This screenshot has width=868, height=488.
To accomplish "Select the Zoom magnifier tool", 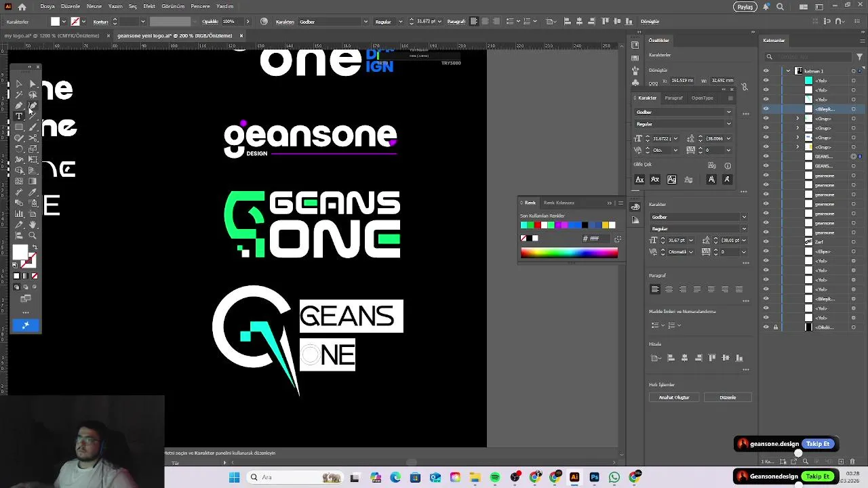I will tap(33, 235).
